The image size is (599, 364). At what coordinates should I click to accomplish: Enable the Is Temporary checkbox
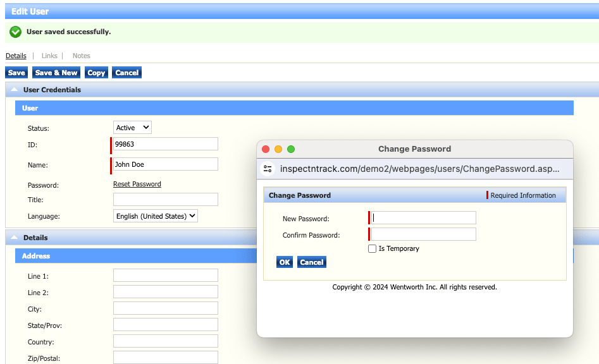pos(372,248)
